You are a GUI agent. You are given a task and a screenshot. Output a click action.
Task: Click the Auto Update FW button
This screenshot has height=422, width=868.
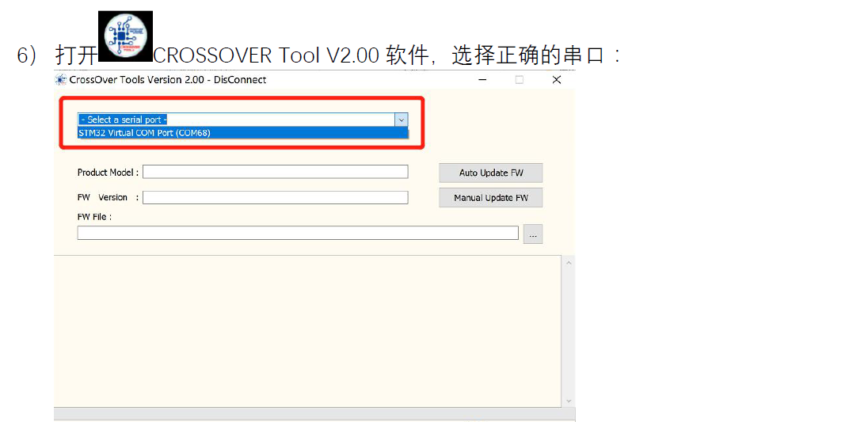pos(491,173)
